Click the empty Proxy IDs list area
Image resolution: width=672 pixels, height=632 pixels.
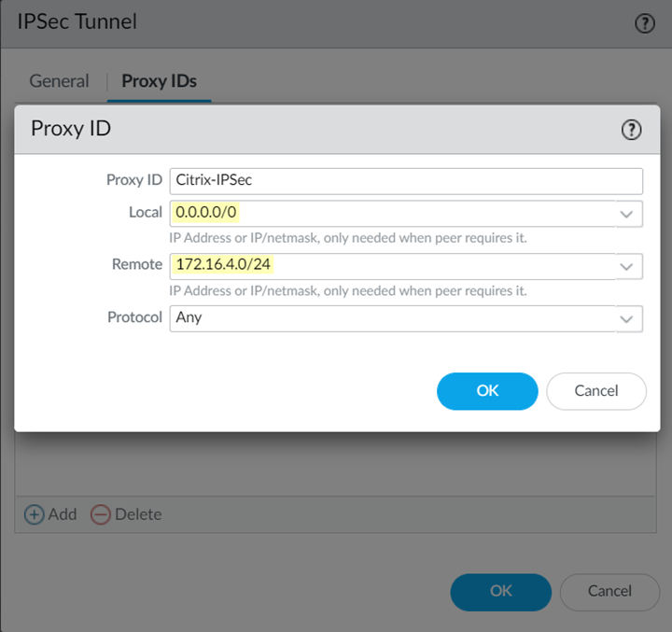pos(336,464)
